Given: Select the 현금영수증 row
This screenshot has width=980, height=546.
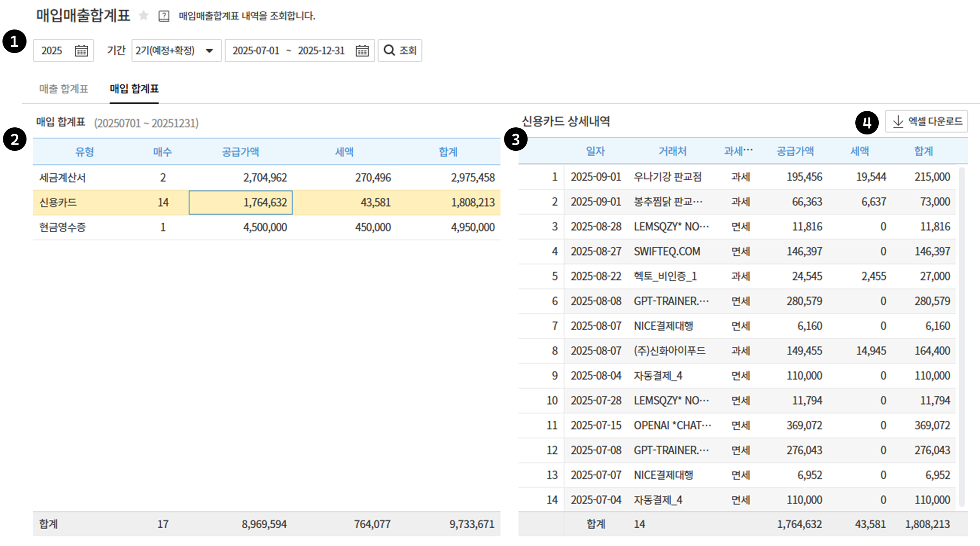Looking at the screenshot, I should pos(63,227).
